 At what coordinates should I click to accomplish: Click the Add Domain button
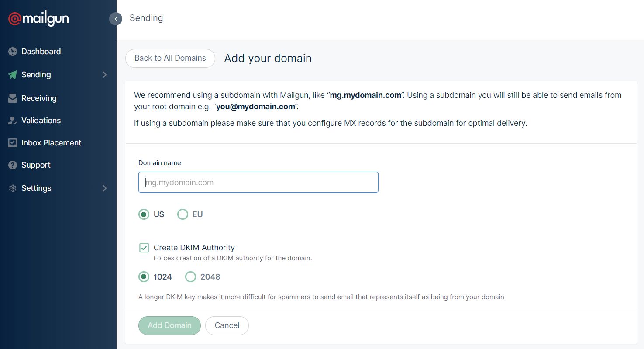(169, 325)
